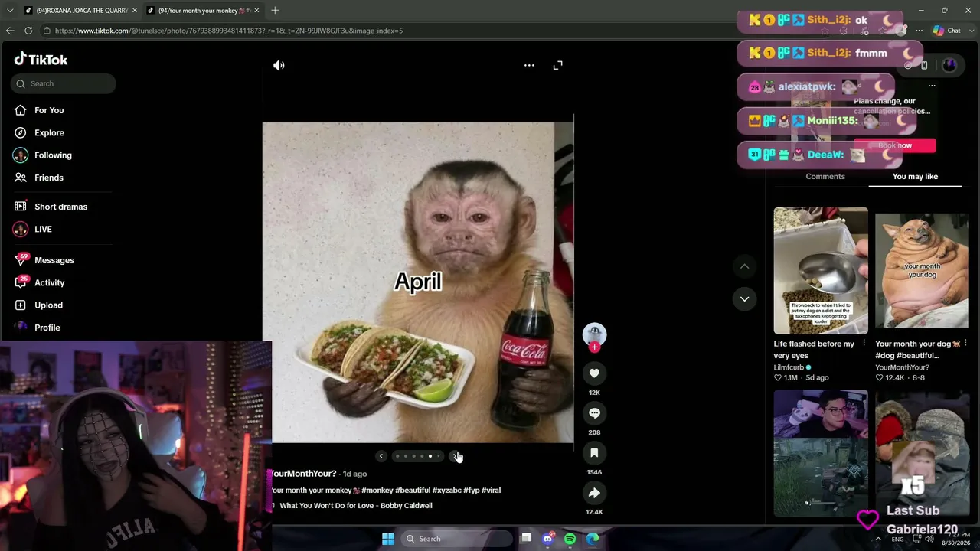Enter fullscreen view for the post
Screen dimensions: 980x551
pyautogui.click(x=557, y=66)
